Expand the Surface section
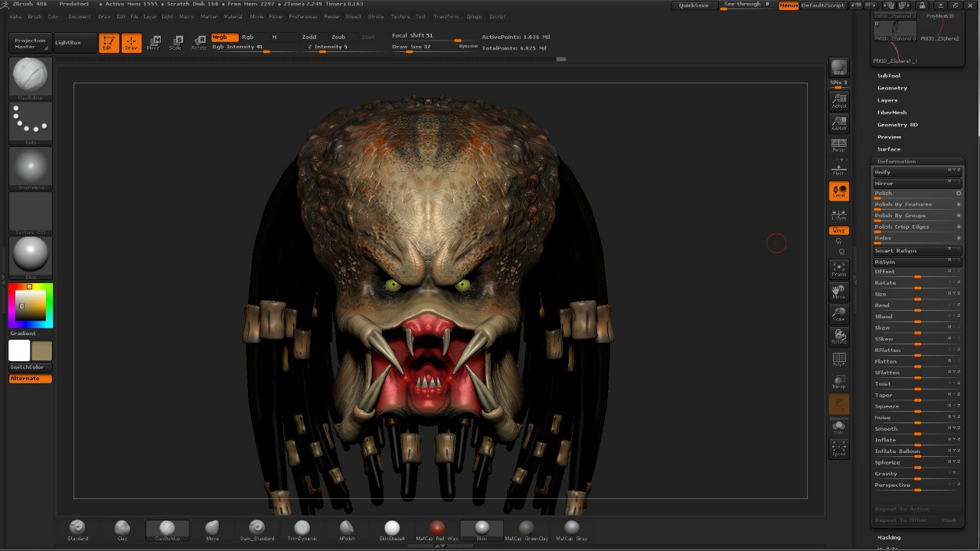980x551 pixels. (x=889, y=149)
